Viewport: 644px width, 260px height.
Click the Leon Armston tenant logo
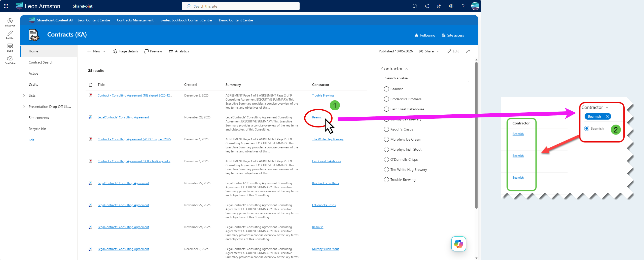click(x=19, y=6)
